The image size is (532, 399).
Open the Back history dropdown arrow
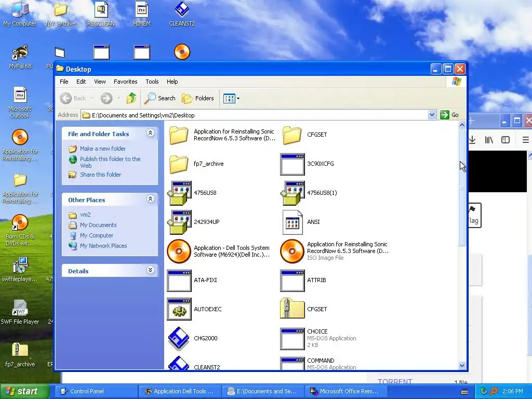point(92,98)
